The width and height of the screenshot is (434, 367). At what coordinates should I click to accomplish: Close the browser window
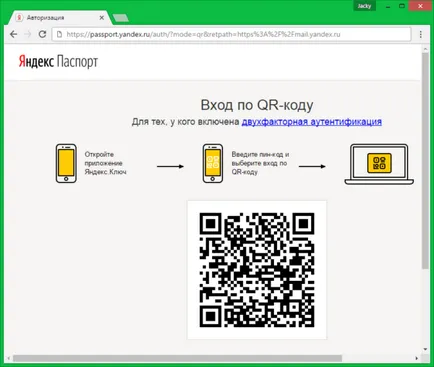(x=421, y=6)
